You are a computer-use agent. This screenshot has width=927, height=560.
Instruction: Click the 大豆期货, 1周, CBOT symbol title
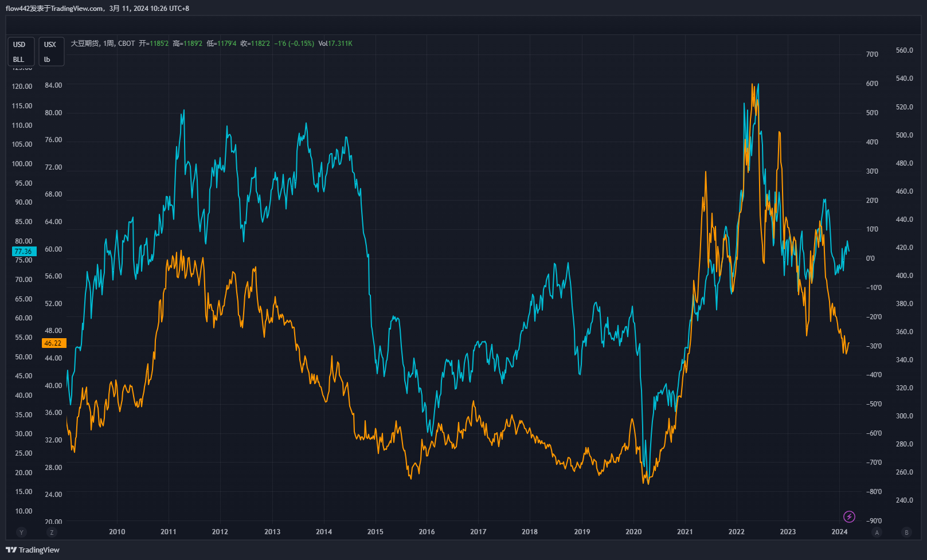click(103, 44)
